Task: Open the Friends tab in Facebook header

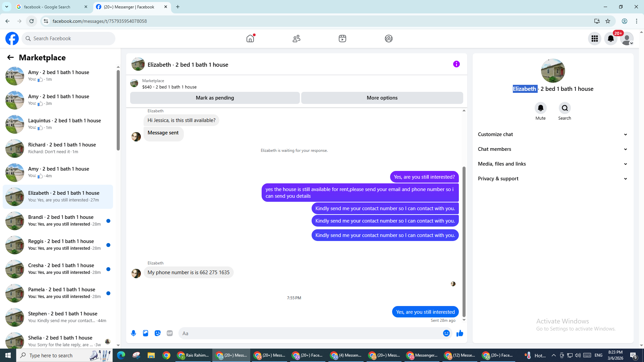Action: [x=296, y=39]
